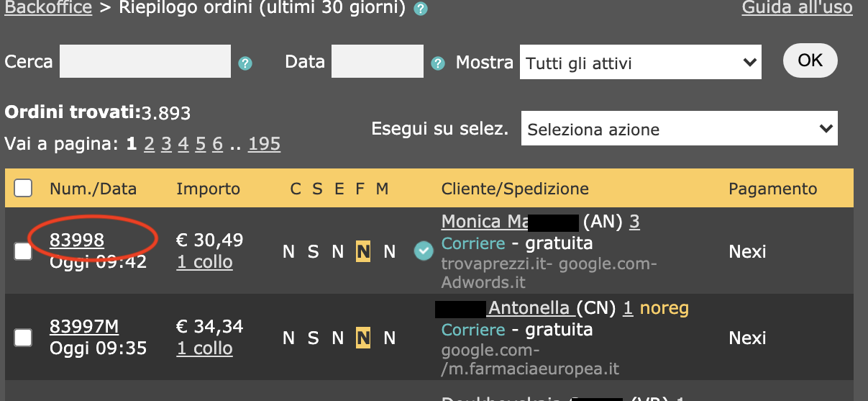This screenshot has width=868, height=401.
Task: Click verified checkmark icon for order 83998
Action: [x=423, y=251]
